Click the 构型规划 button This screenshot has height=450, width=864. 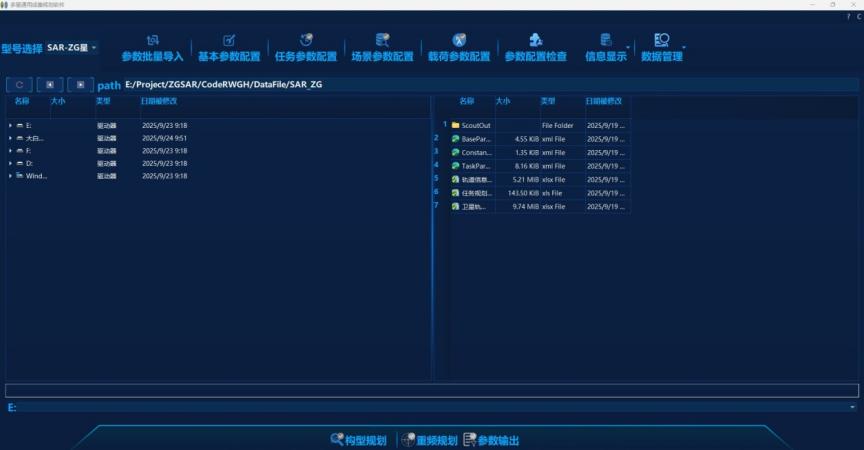pos(358,440)
